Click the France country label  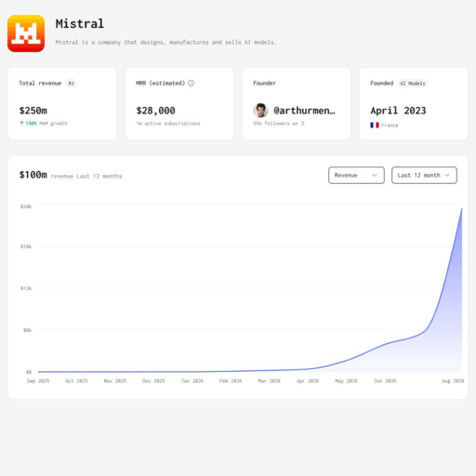click(x=390, y=126)
